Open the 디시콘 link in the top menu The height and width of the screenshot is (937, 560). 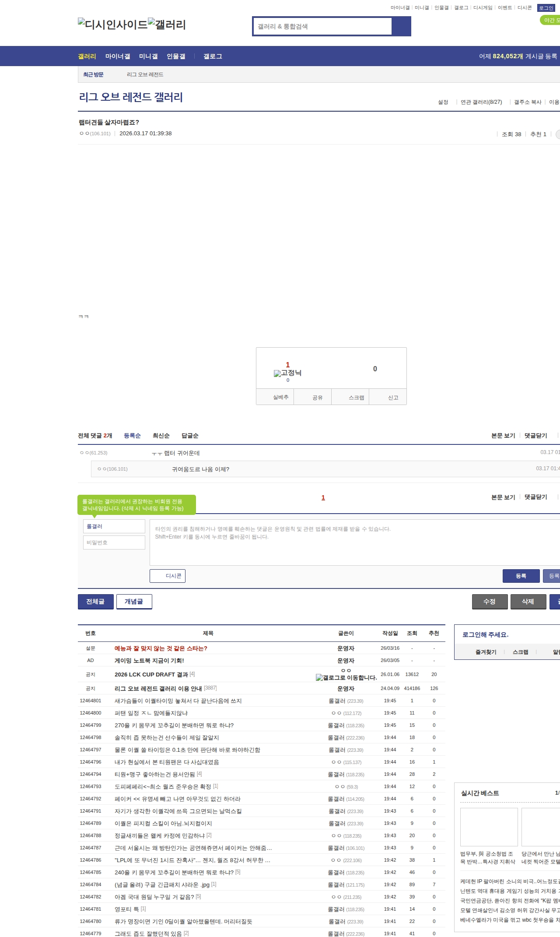tap(525, 8)
